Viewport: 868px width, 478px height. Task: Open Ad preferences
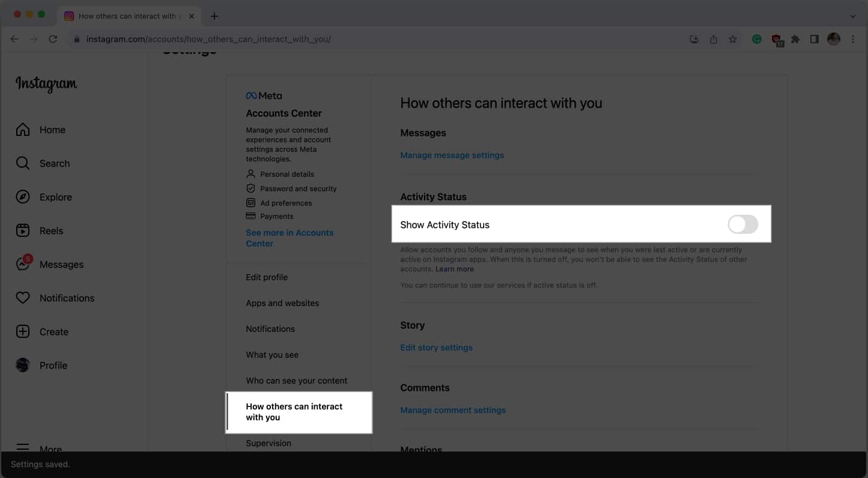pos(279,203)
